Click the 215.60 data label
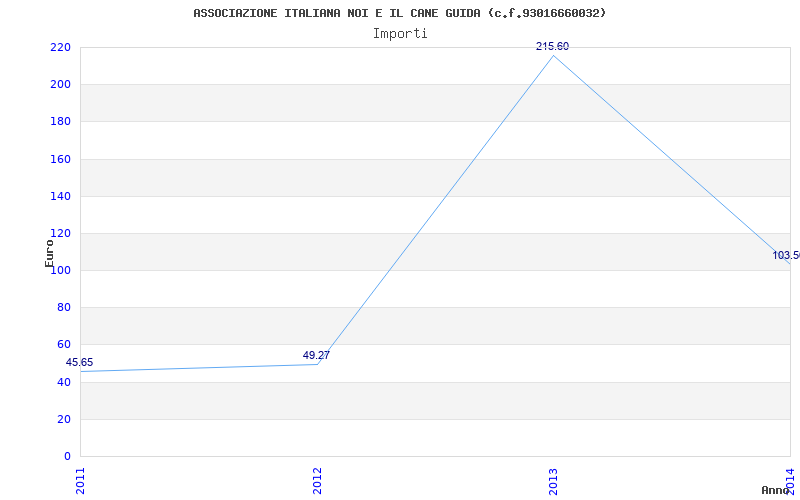 [x=552, y=46]
